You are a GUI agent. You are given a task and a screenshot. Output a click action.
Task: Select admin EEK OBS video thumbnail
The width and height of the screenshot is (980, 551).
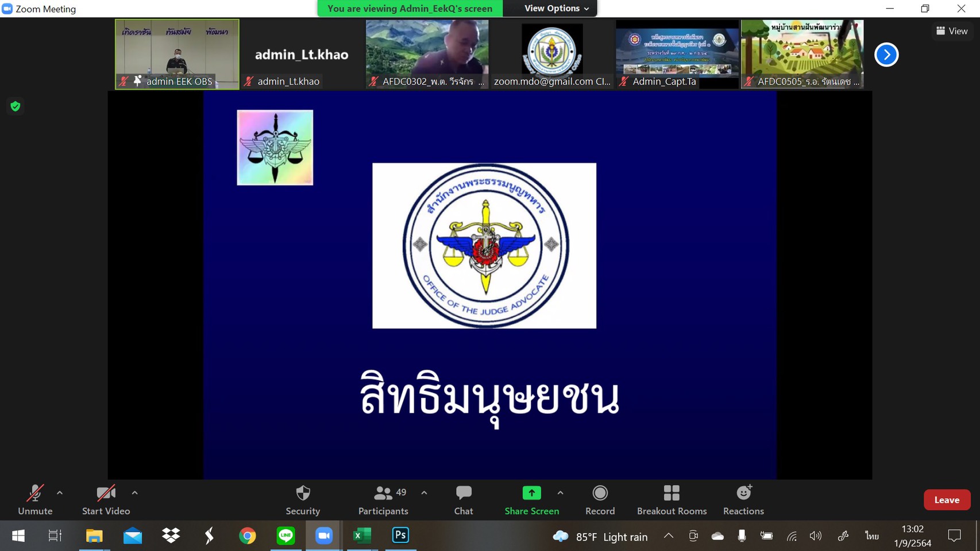click(177, 55)
